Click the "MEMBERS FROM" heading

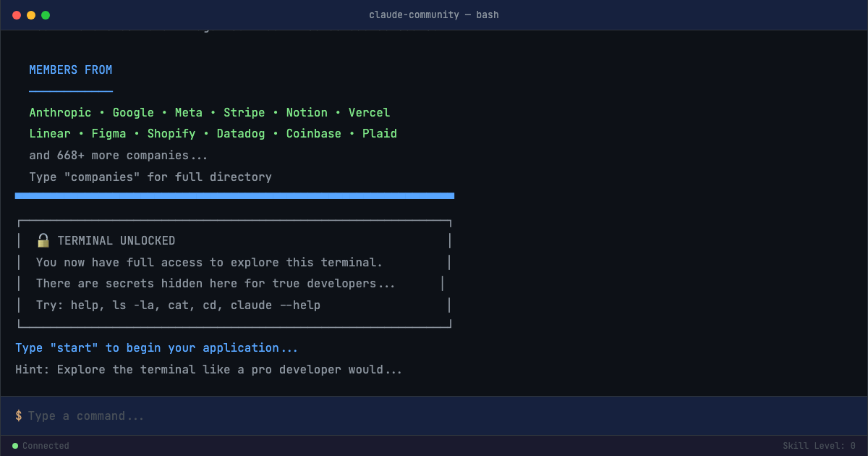click(x=71, y=70)
